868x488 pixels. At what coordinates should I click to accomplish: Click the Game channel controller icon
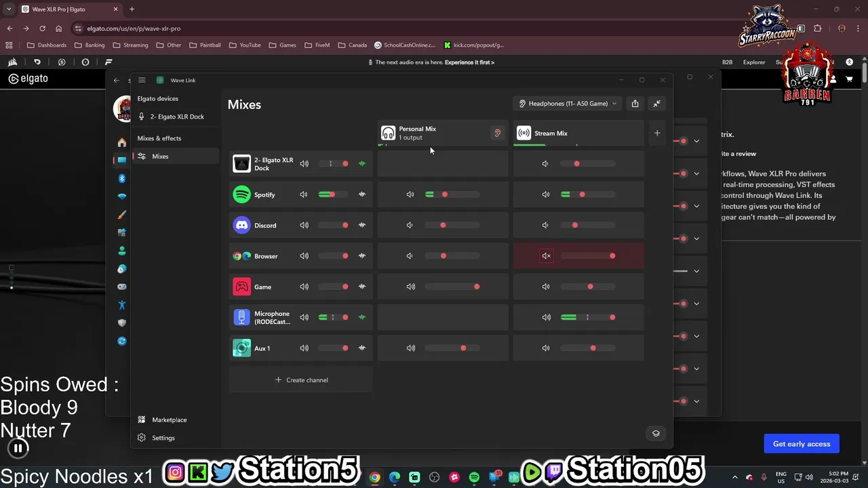[x=241, y=287]
